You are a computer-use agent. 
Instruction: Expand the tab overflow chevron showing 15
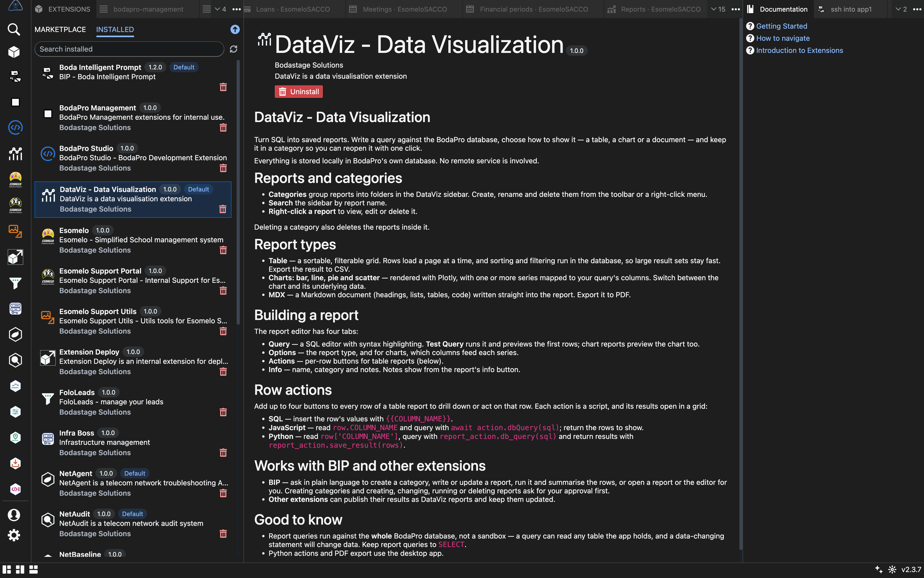pyautogui.click(x=718, y=9)
